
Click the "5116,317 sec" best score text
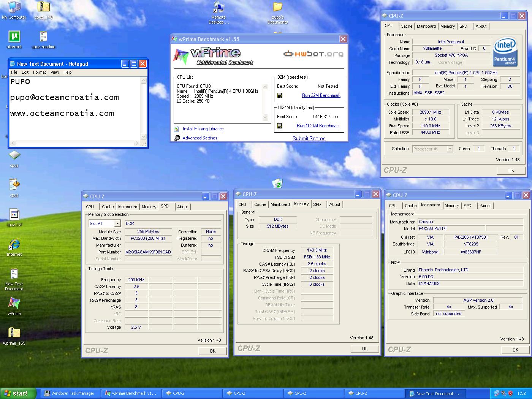pyautogui.click(x=326, y=117)
